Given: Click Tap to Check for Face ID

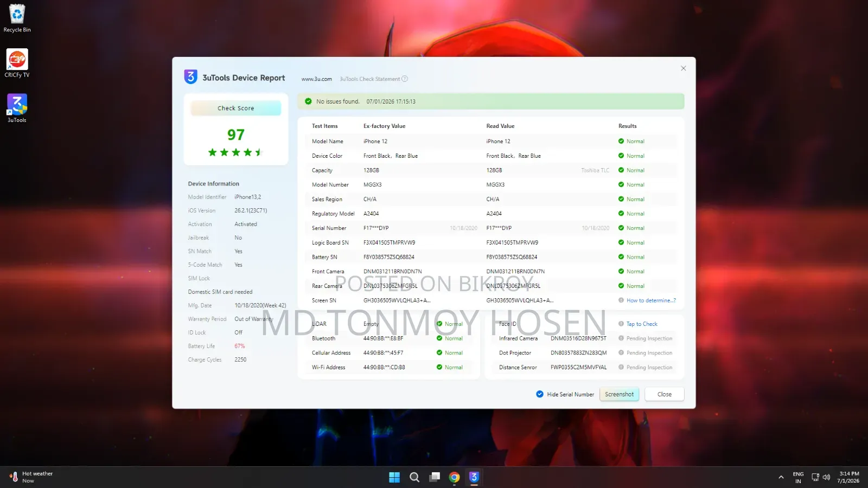Looking at the screenshot, I should [642, 324].
